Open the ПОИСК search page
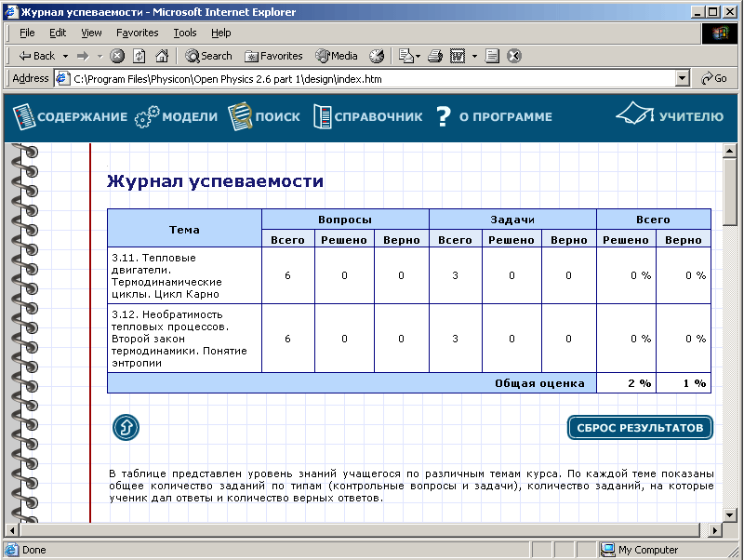 (x=265, y=117)
